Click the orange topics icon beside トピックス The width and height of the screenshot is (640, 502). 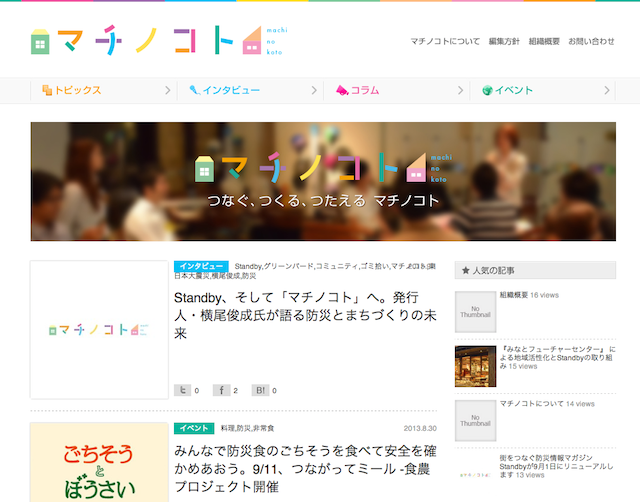pos(47,90)
